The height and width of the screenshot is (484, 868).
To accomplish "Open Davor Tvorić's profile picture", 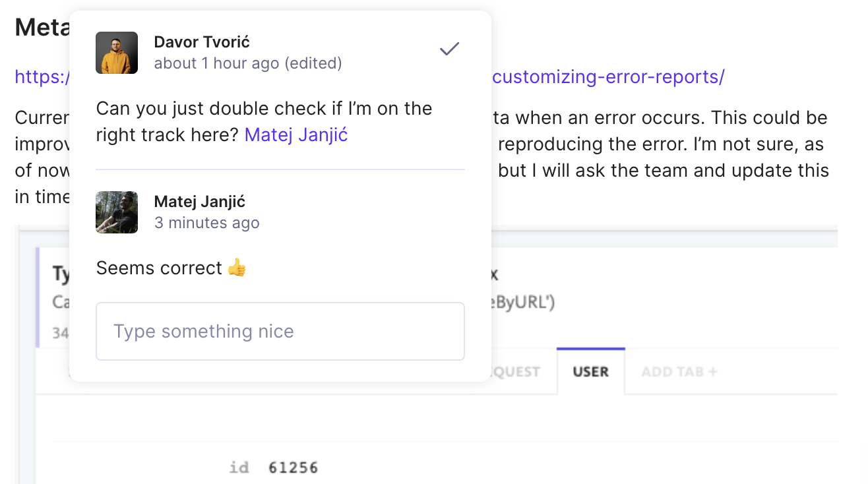I will pyautogui.click(x=117, y=53).
